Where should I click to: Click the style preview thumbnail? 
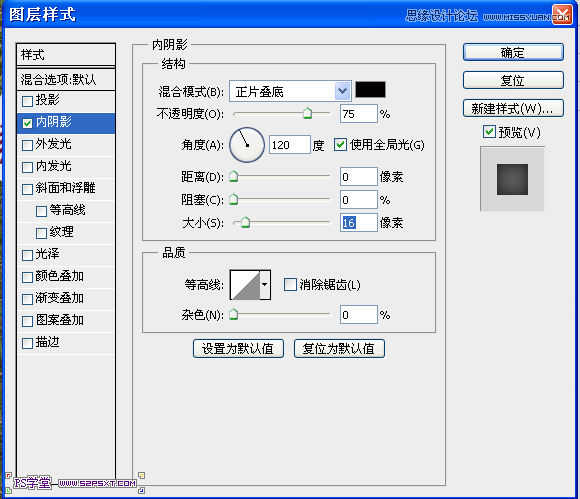[512, 179]
